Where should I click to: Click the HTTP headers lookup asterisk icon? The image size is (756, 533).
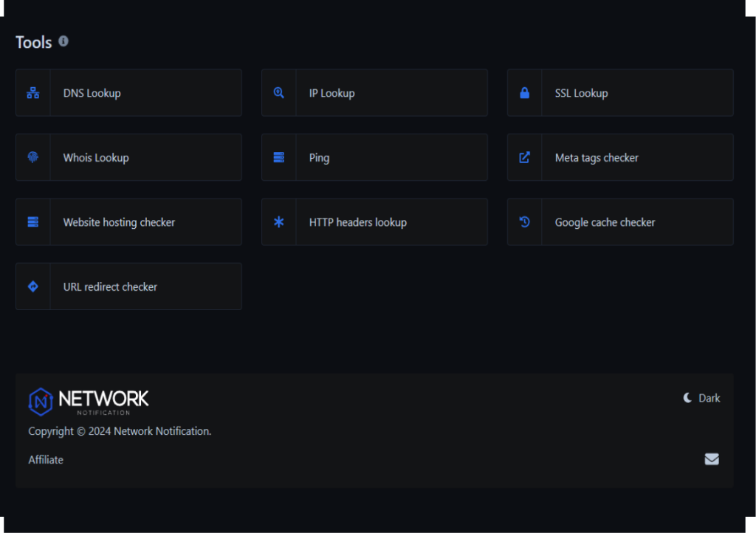pos(278,222)
